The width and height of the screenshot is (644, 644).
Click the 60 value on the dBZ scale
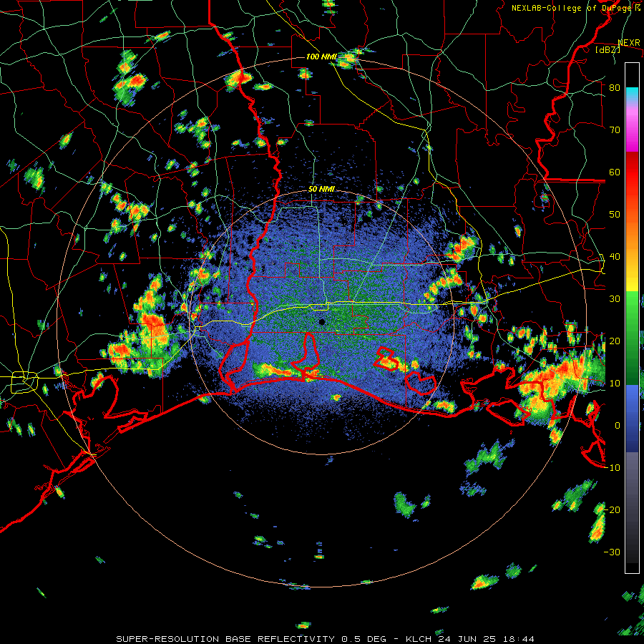[x=615, y=172]
